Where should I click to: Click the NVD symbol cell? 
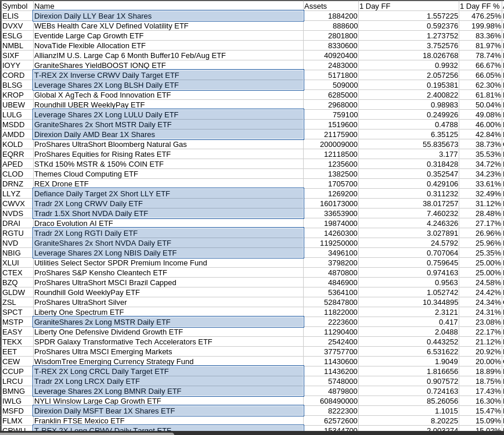tap(17, 243)
